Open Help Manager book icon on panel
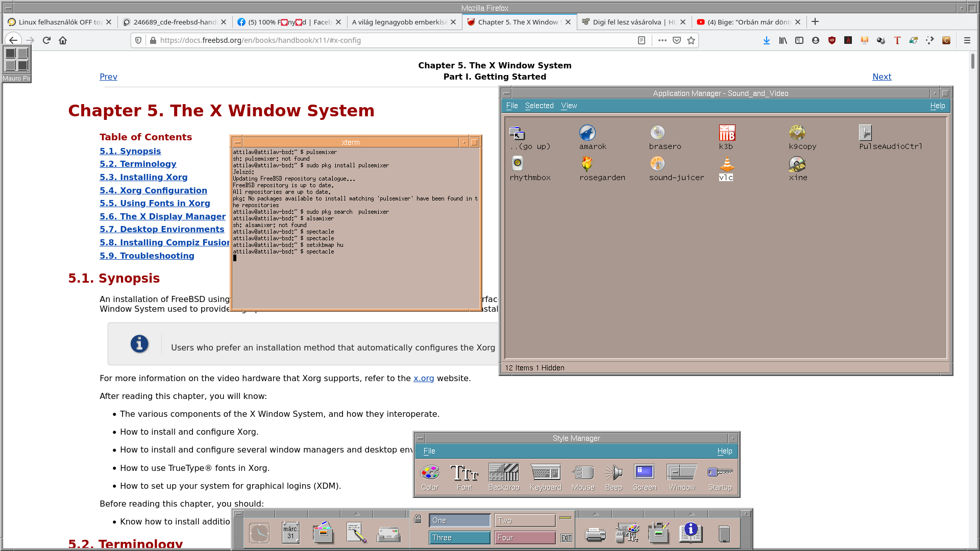This screenshot has width=980, height=551. pos(691,533)
